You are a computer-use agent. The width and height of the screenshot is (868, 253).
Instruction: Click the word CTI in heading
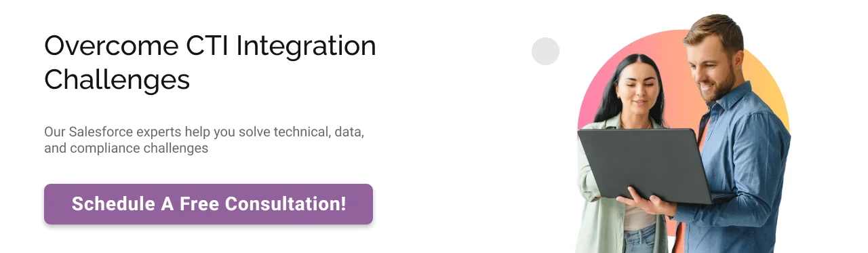click(207, 46)
